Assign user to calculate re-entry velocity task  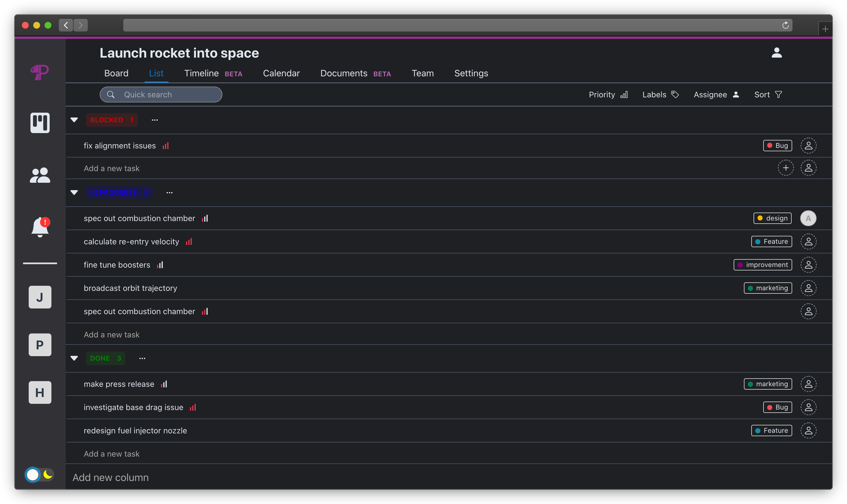point(808,241)
